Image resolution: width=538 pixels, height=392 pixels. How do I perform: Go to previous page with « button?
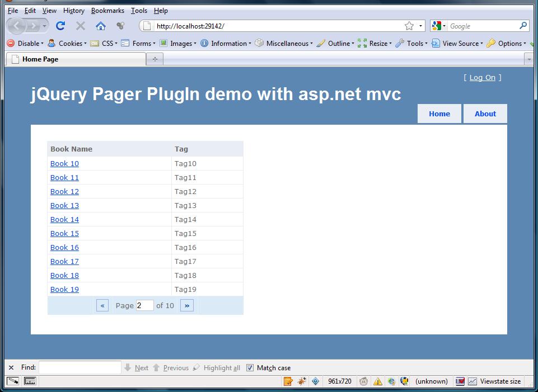coord(102,305)
